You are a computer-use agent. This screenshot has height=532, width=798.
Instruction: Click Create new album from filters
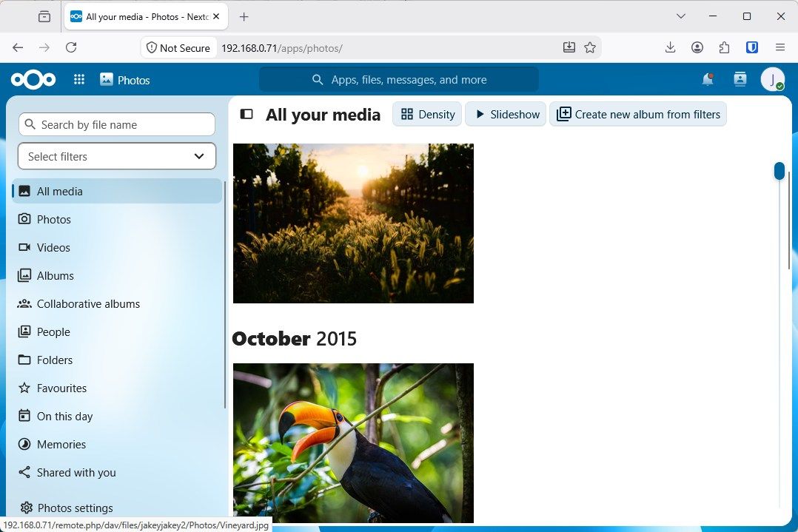click(638, 115)
